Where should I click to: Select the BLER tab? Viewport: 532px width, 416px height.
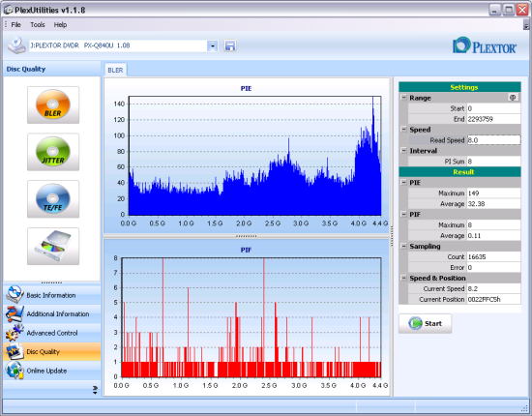[x=115, y=70]
